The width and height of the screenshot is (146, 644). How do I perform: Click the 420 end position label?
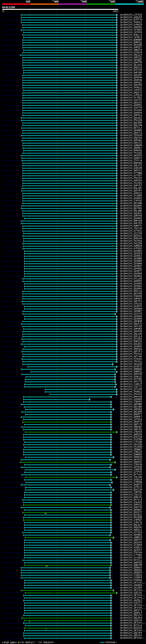(x=115, y=11)
